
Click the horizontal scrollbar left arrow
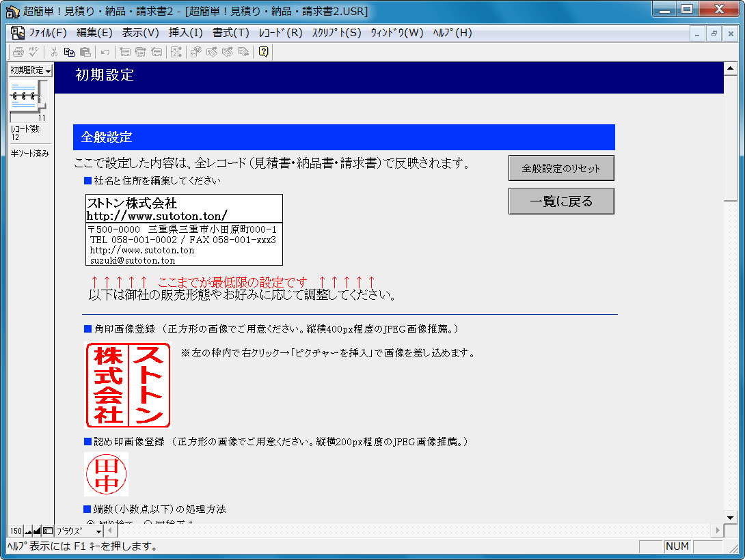(x=110, y=531)
